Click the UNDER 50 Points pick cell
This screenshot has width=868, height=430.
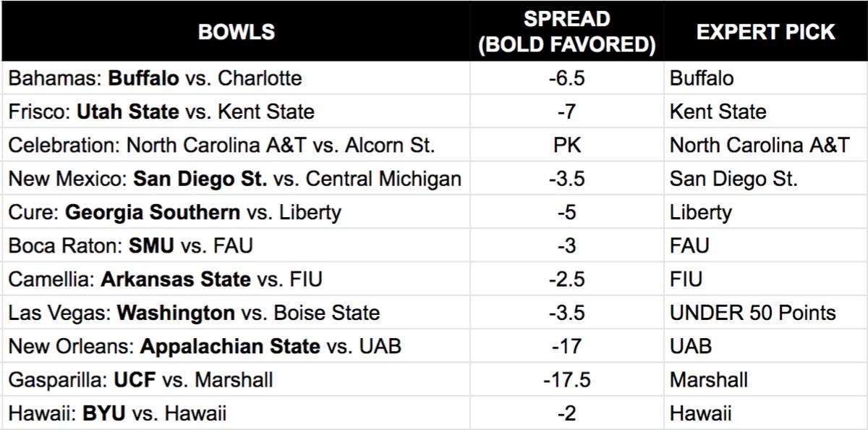click(752, 313)
